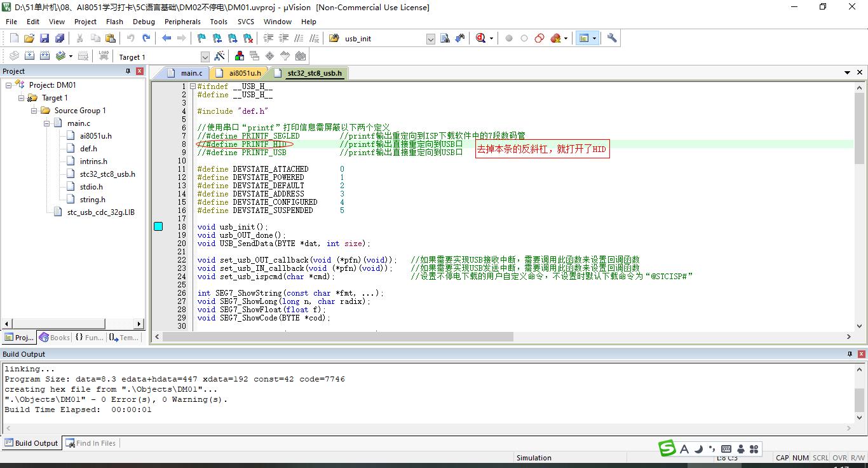The image size is (868, 468).
Task: Select stc_usb_cdc_32g.LIB in project tree
Action: [x=100, y=212]
